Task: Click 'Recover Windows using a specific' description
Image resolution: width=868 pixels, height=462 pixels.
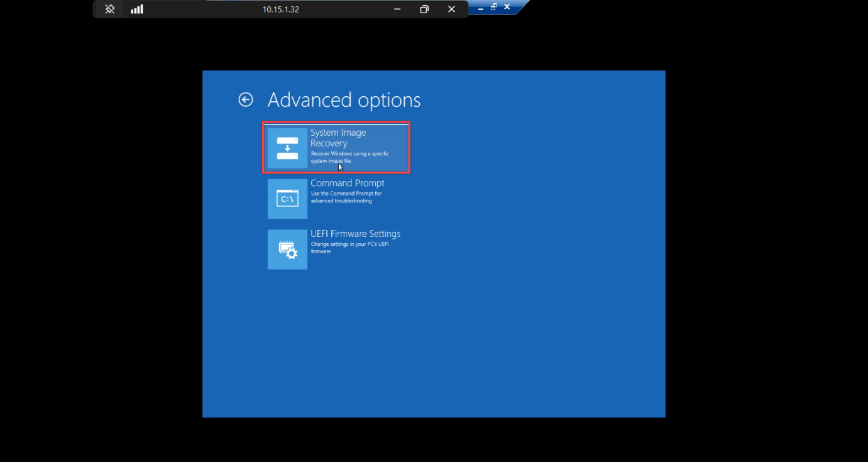Action: [x=350, y=153]
